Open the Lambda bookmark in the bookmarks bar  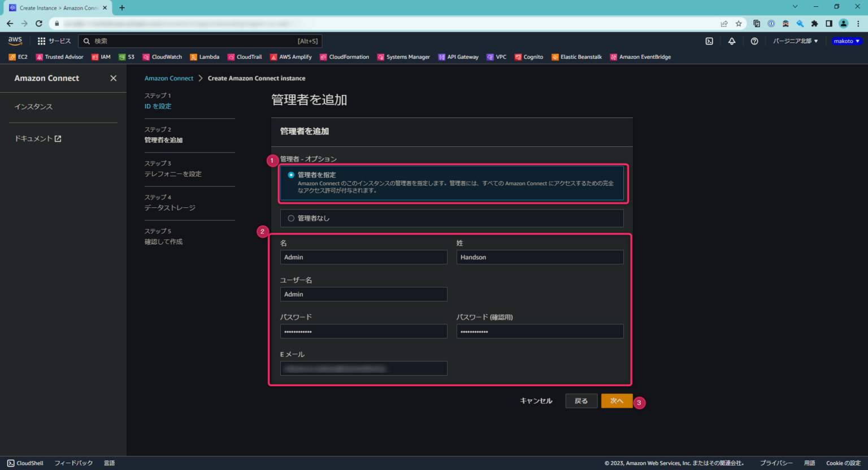(205, 56)
